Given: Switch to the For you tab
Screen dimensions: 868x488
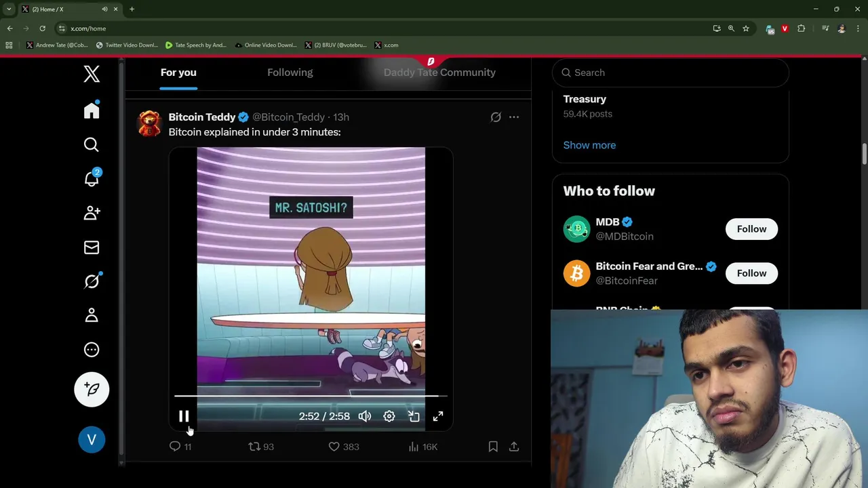Looking at the screenshot, I should click(x=178, y=73).
